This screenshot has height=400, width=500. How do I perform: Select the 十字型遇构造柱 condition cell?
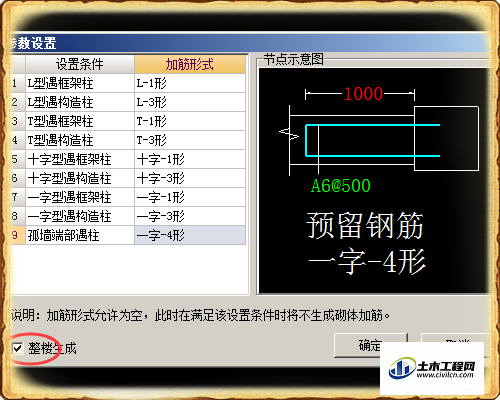[x=80, y=178]
